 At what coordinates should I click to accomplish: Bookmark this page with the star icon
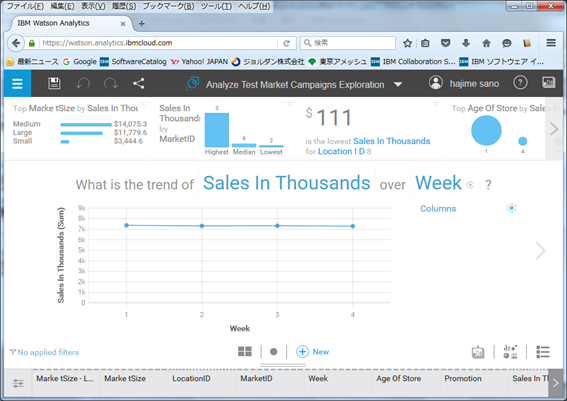click(408, 43)
